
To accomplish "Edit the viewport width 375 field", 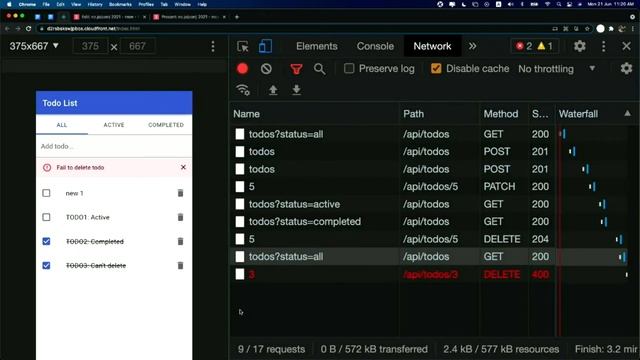I will [x=90, y=46].
